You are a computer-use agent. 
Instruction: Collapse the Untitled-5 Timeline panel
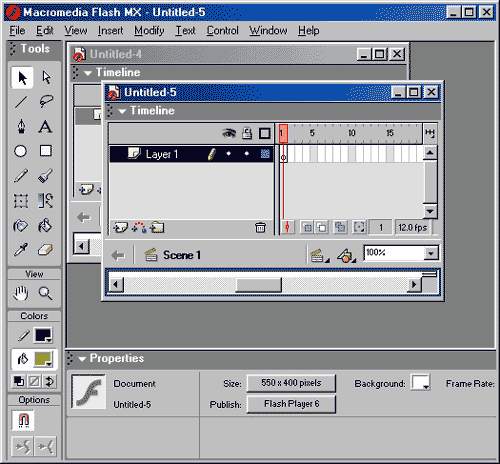click(x=122, y=111)
